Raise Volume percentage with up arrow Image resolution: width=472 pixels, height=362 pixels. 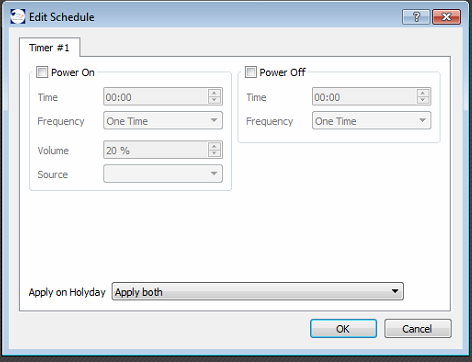(x=214, y=146)
